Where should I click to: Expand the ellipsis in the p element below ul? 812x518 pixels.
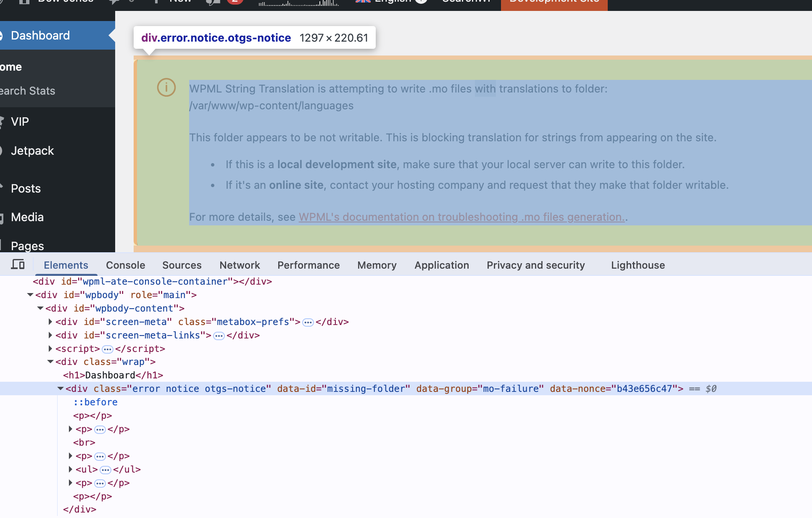click(x=100, y=484)
